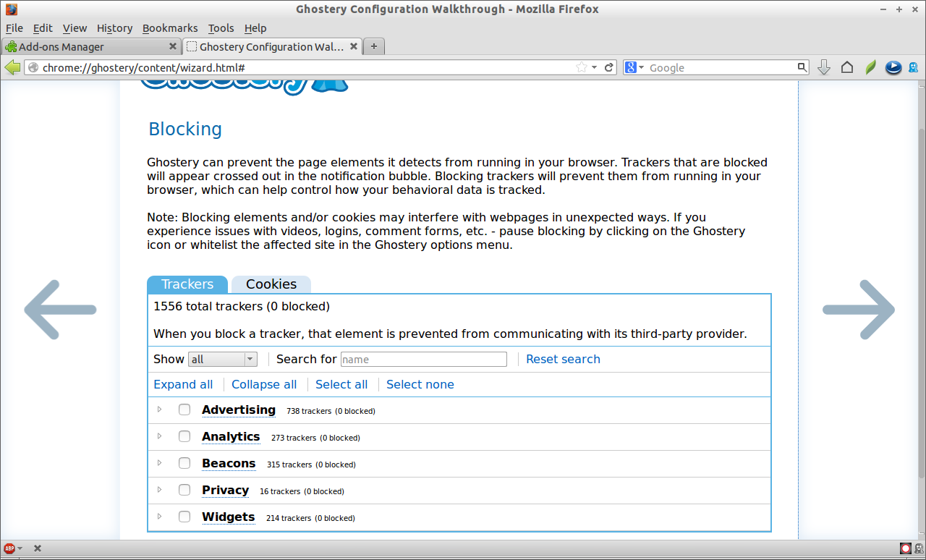Click the Analytics category name
Screen dimensions: 926x560
pos(231,436)
